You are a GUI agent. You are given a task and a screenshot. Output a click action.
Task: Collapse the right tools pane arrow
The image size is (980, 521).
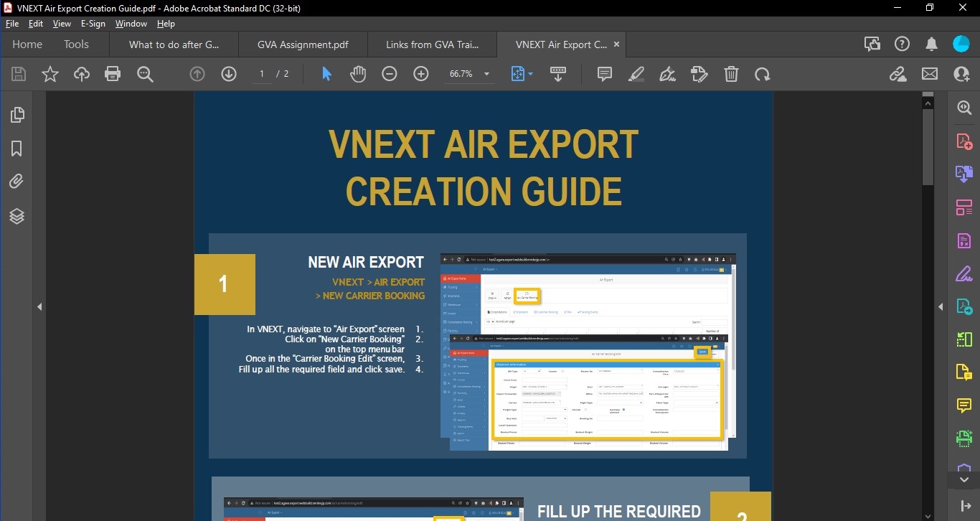(941, 307)
